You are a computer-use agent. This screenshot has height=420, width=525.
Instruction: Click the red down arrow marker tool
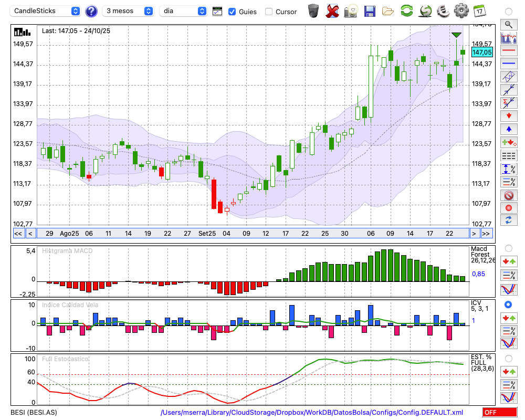pyautogui.click(x=508, y=115)
